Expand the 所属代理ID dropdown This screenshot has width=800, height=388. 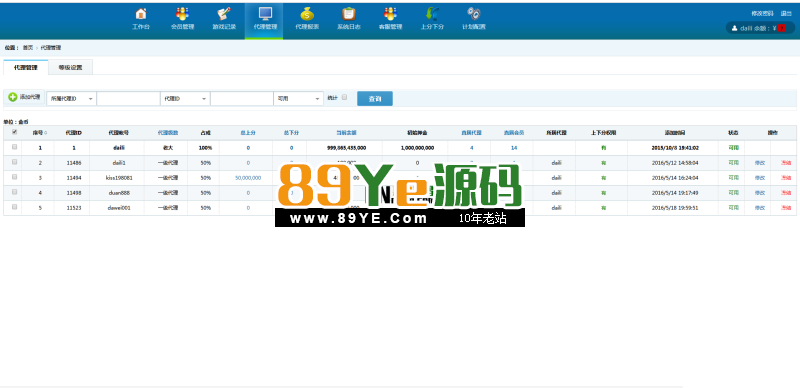click(x=71, y=99)
